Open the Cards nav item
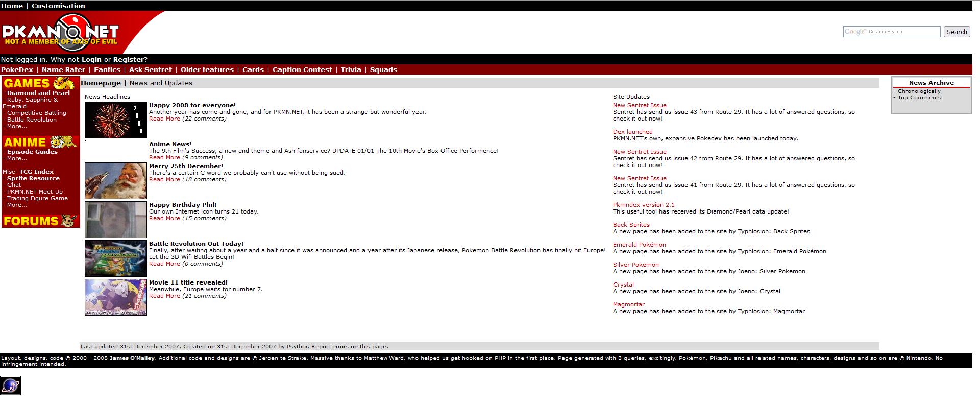This screenshot has height=401, width=980. tap(253, 69)
